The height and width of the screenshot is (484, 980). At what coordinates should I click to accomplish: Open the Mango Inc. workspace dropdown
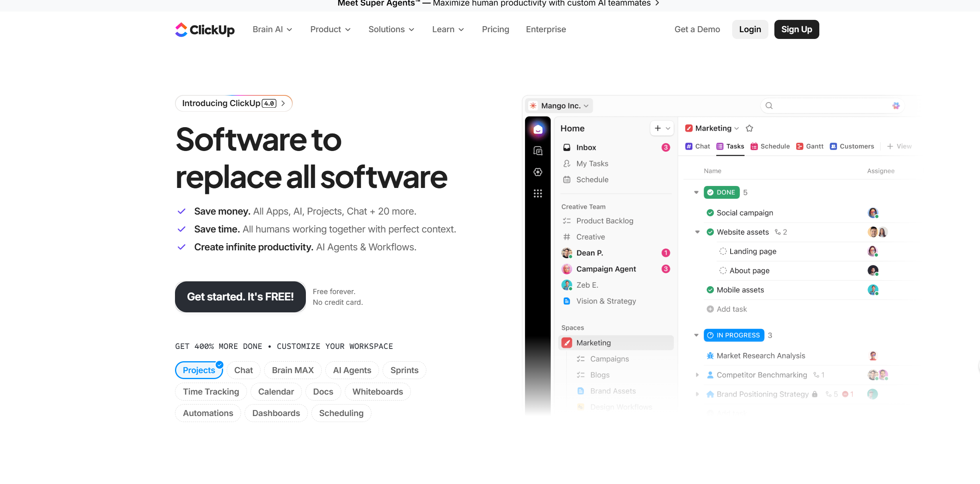coord(560,106)
